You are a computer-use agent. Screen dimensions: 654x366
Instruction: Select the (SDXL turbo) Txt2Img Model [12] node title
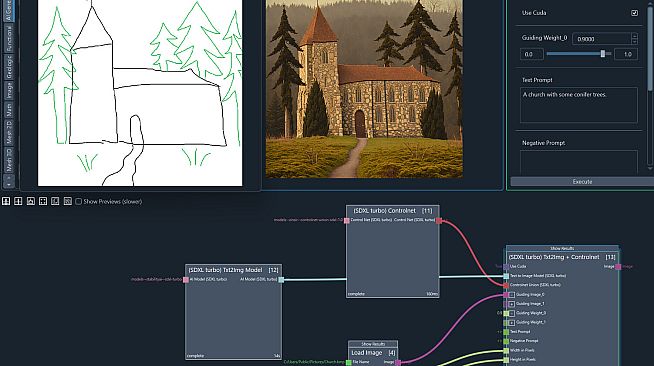[233, 270]
